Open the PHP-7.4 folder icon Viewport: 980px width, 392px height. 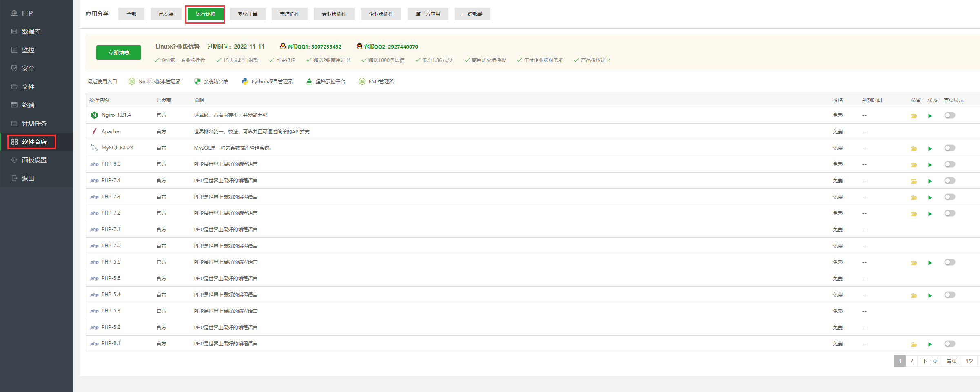[x=914, y=181]
